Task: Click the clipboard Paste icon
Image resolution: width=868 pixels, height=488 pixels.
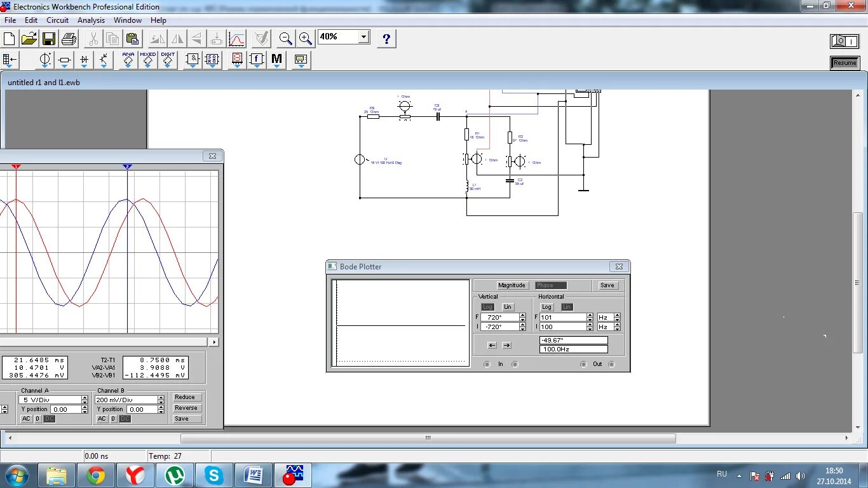Action: (x=133, y=39)
